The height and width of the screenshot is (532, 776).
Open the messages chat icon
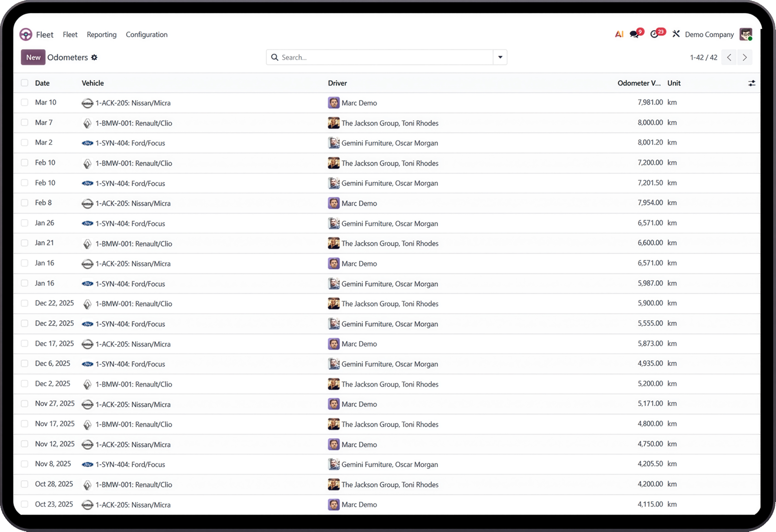click(x=634, y=34)
